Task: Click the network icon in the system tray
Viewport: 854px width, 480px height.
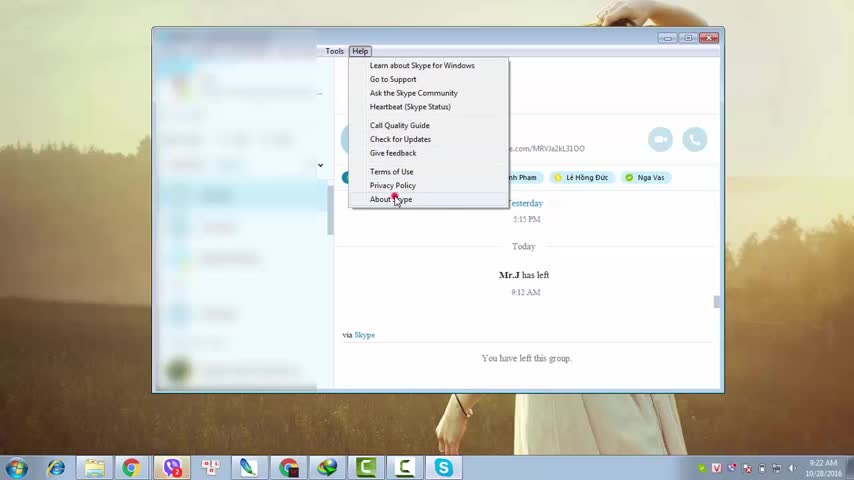Action: (x=777, y=468)
